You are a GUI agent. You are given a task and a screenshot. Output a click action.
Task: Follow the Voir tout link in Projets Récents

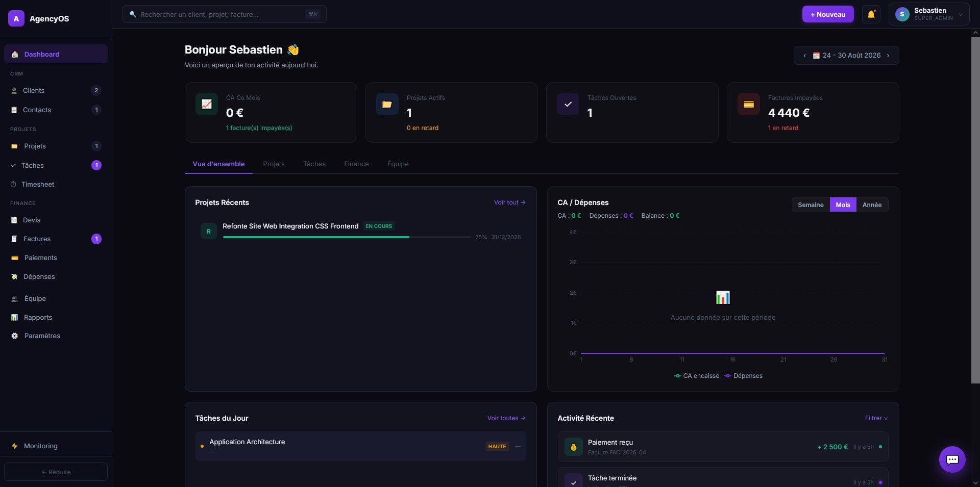509,202
